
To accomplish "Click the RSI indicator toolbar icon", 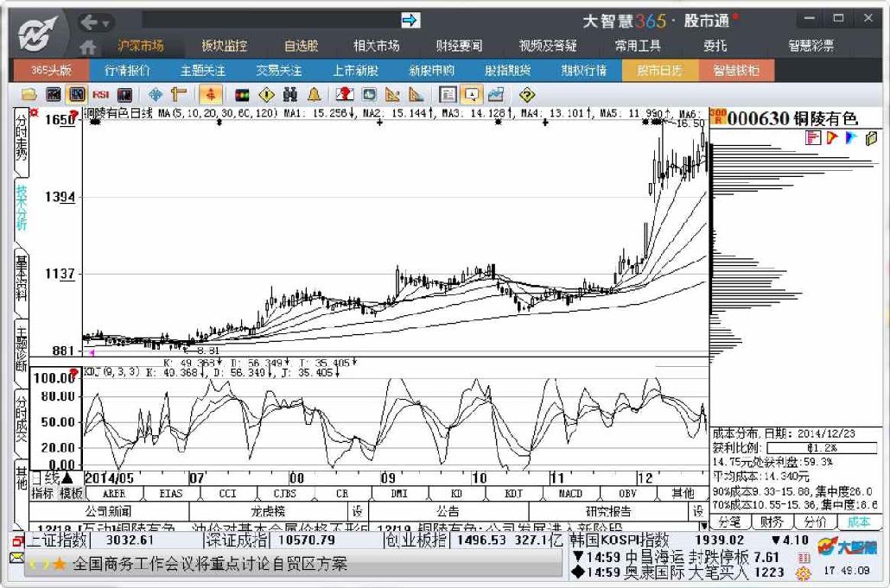I will (x=101, y=95).
